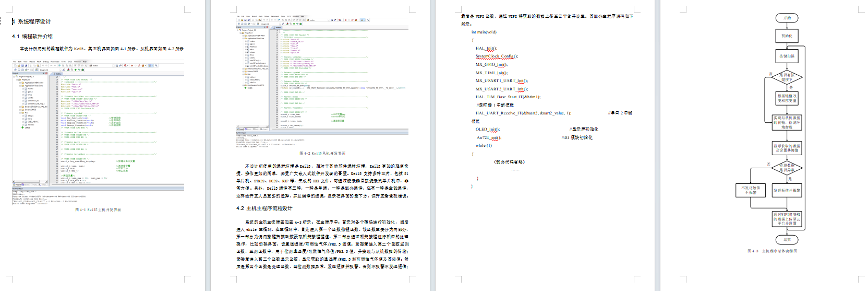
Task: Click the flowchart '结束' end node
Action: pyautogui.click(x=787, y=240)
